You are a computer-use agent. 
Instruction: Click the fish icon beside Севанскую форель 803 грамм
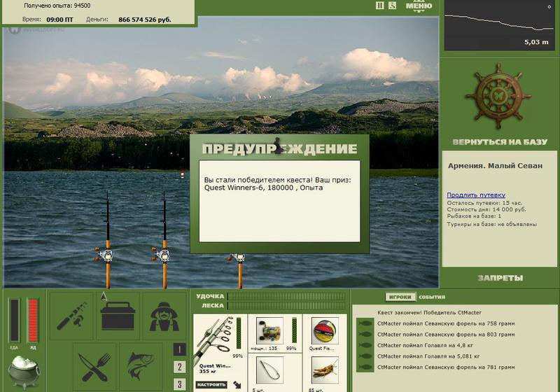click(x=365, y=335)
